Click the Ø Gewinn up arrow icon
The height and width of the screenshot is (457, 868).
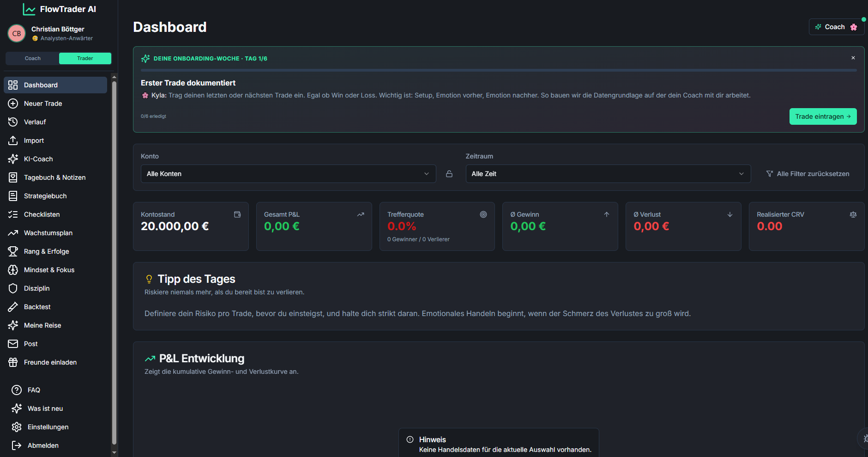tap(607, 214)
